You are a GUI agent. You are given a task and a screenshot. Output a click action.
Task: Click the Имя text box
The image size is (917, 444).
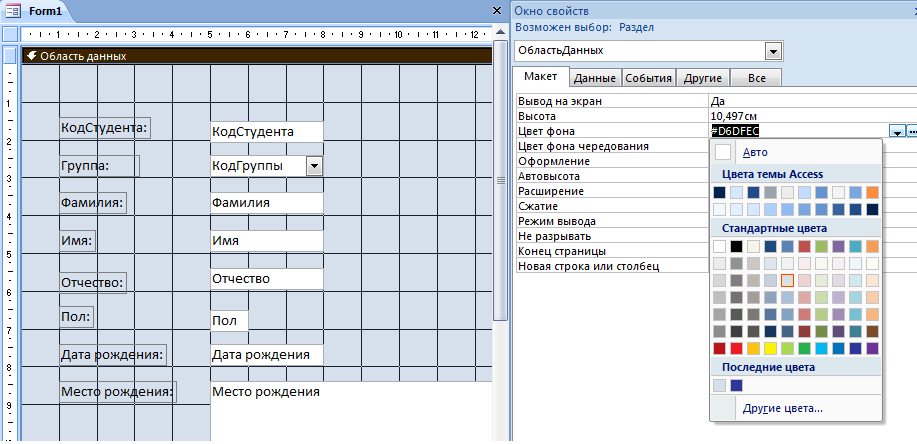[x=267, y=241]
